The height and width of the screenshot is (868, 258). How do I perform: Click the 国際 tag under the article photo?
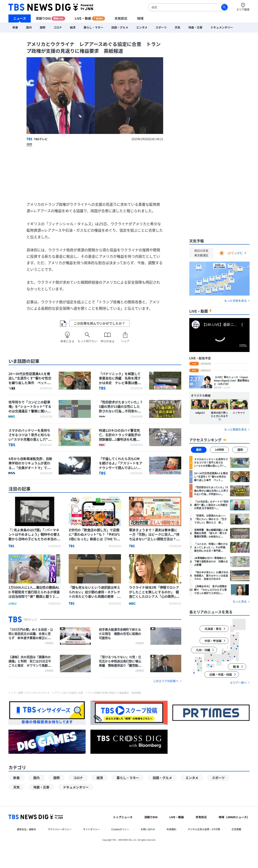[29, 144]
